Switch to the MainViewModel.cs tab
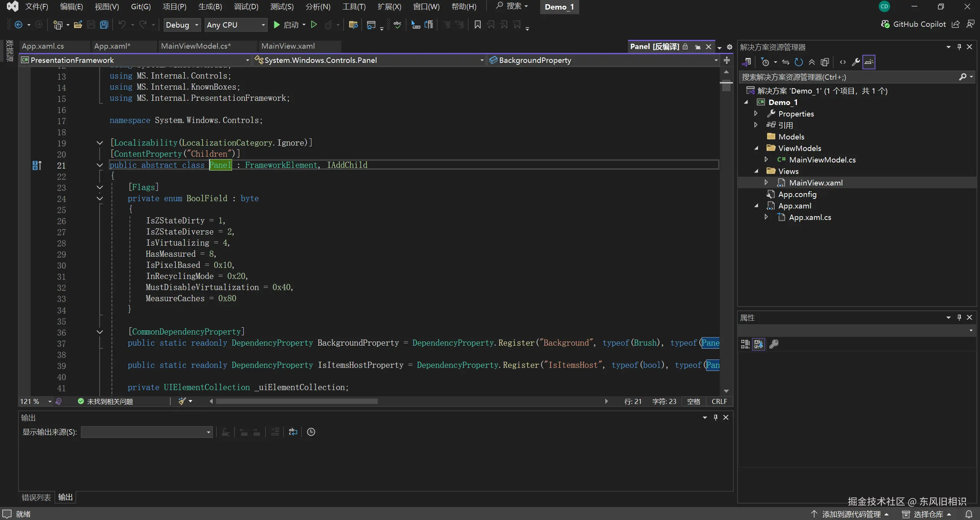Viewport: 980px width, 520px height. pyautogui.click(x=195, y=46)
